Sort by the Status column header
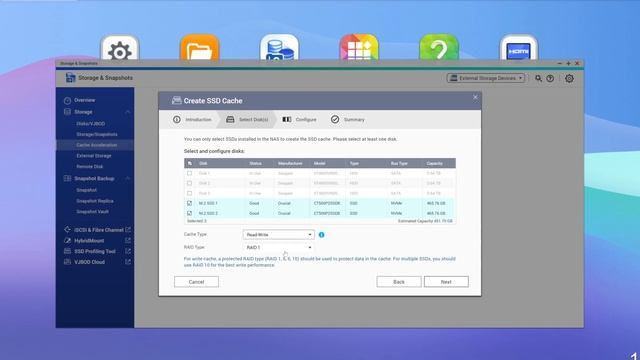640x360 pixels. [x=255, y=163]
